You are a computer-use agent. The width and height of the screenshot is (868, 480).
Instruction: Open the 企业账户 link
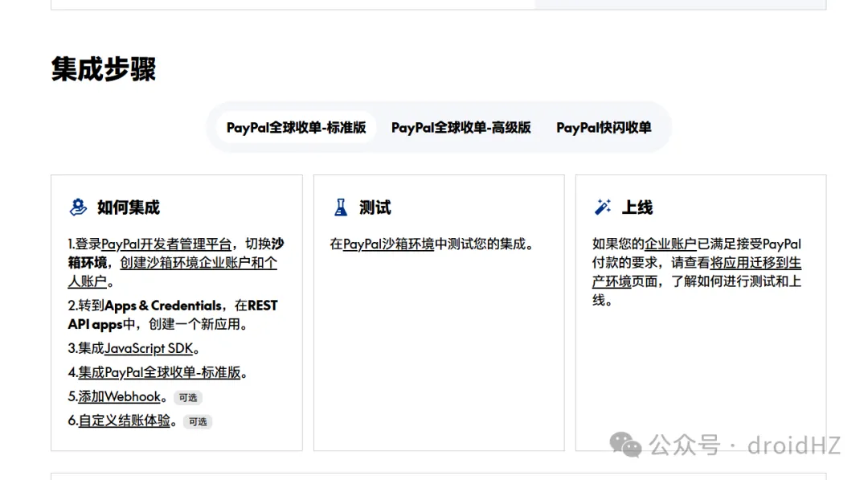coord(670,244)
